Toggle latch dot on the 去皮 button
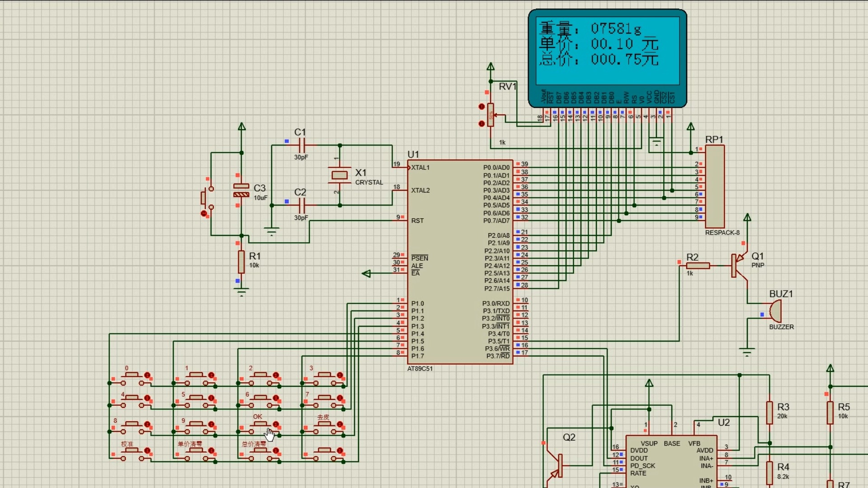 click(340, 425)
